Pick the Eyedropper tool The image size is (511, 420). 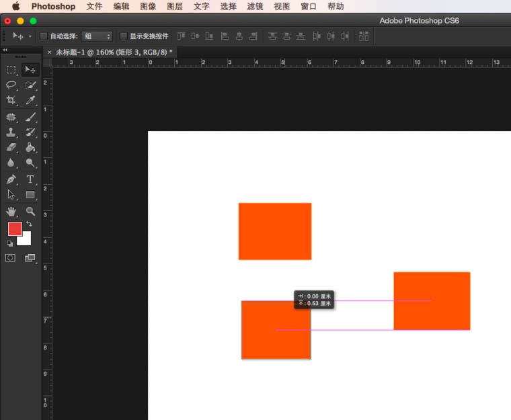click(x=30, y=100)
